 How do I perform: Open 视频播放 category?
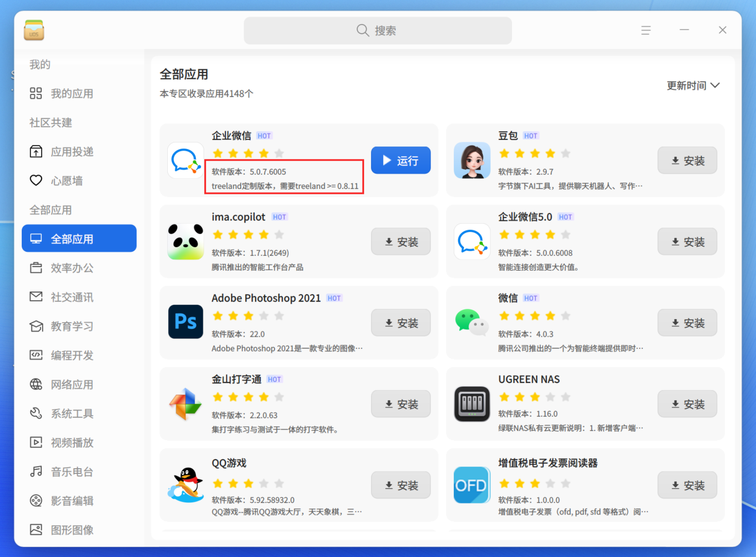click(79, 442)
